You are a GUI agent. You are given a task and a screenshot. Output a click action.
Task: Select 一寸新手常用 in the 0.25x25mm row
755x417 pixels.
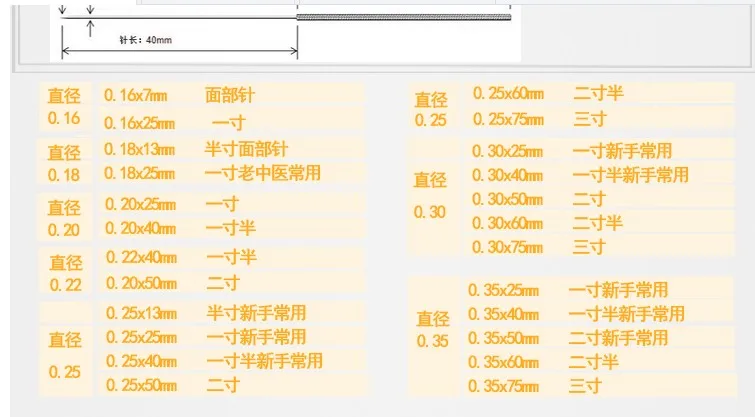click(256, 337)
